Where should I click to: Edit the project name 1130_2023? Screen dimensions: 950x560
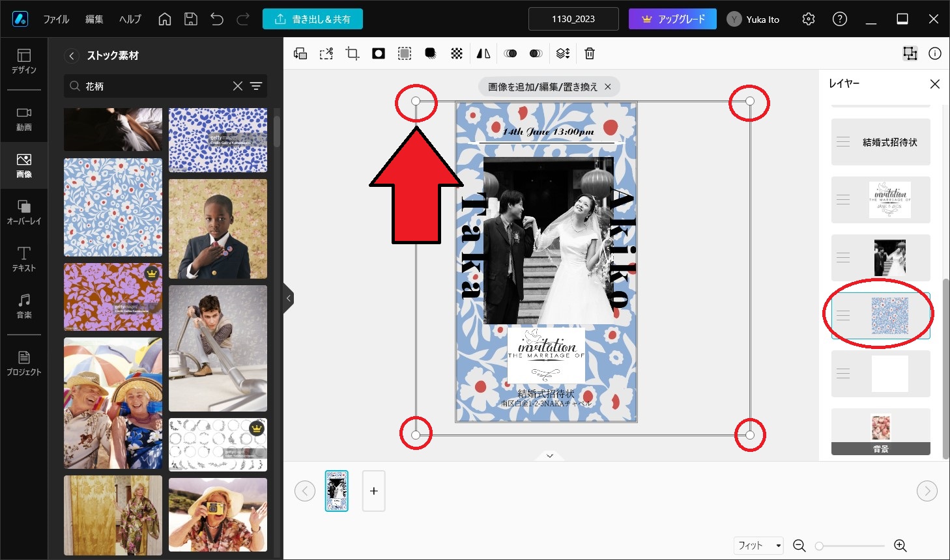tap(573, 19)
